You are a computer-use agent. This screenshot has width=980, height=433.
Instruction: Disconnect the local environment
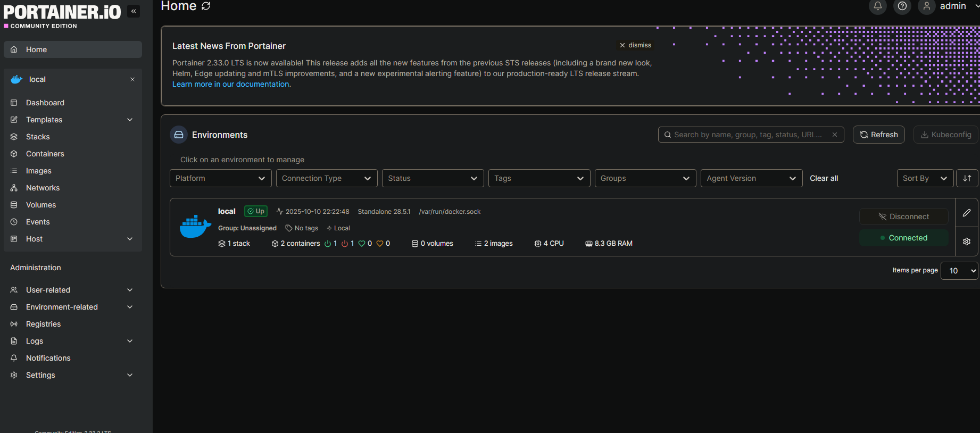(x=903, y=216)
